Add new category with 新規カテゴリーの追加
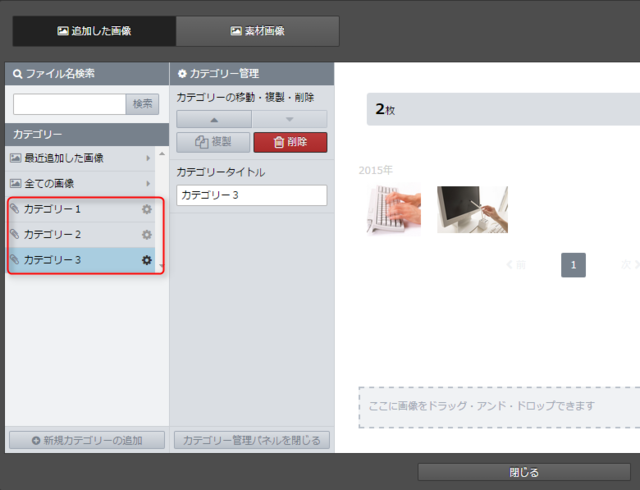 tap(86, 440)
